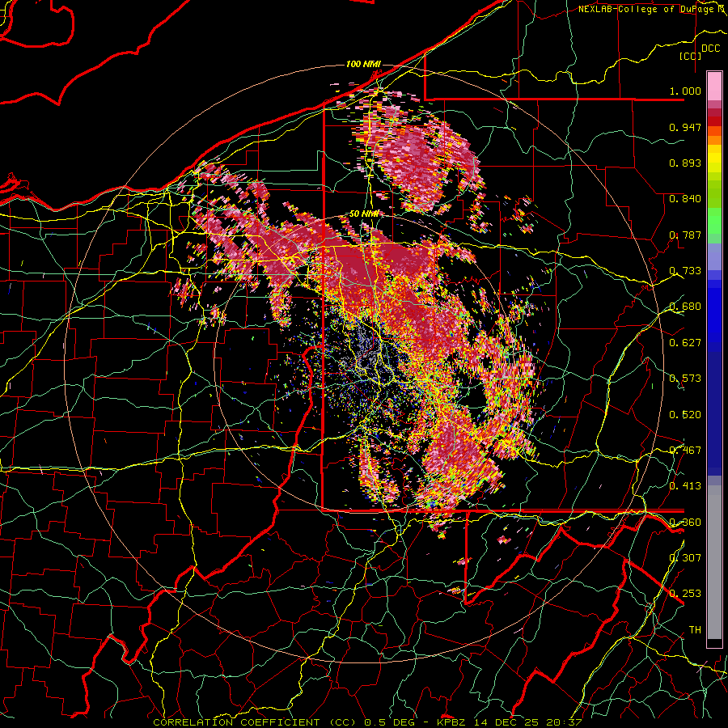Select the 0.307 scale value

pos(685,558)
